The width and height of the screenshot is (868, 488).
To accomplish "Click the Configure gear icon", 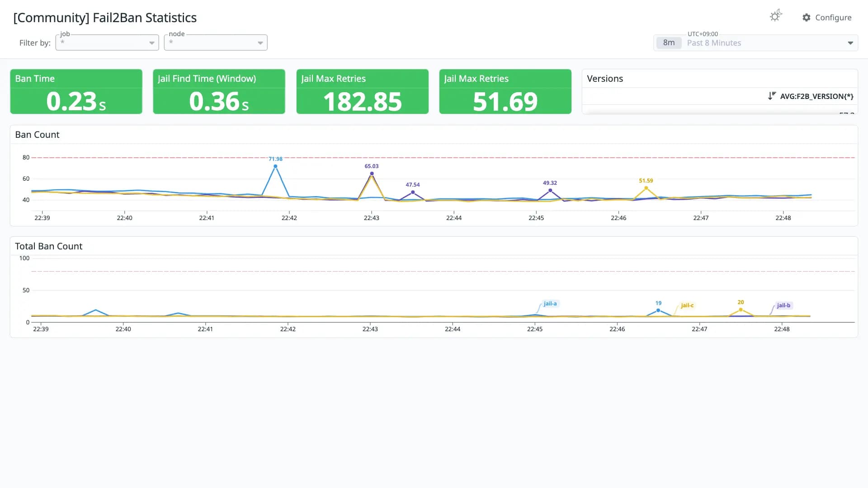I will click(807, 17).
